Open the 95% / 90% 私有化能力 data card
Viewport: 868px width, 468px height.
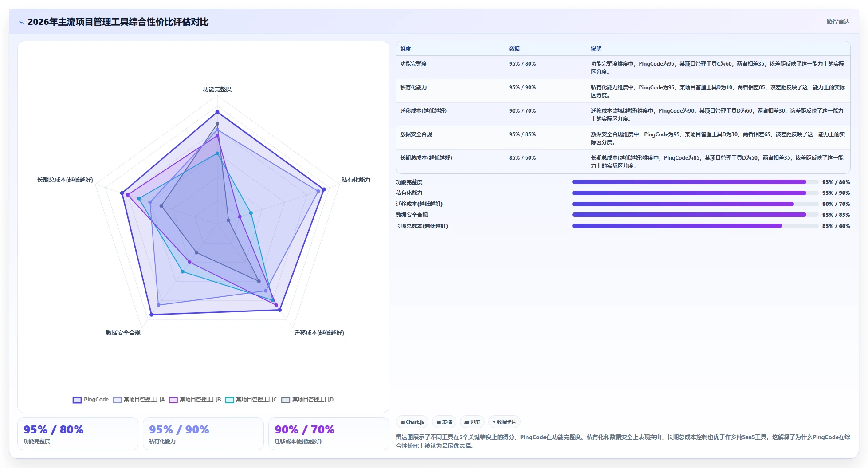(x=203, y=434)
